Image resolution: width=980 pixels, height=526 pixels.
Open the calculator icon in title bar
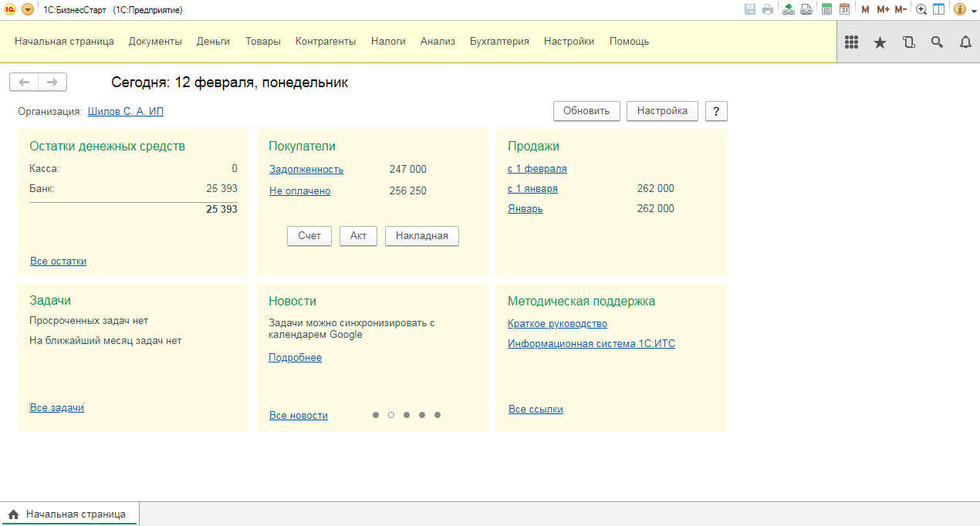(826, 9)
